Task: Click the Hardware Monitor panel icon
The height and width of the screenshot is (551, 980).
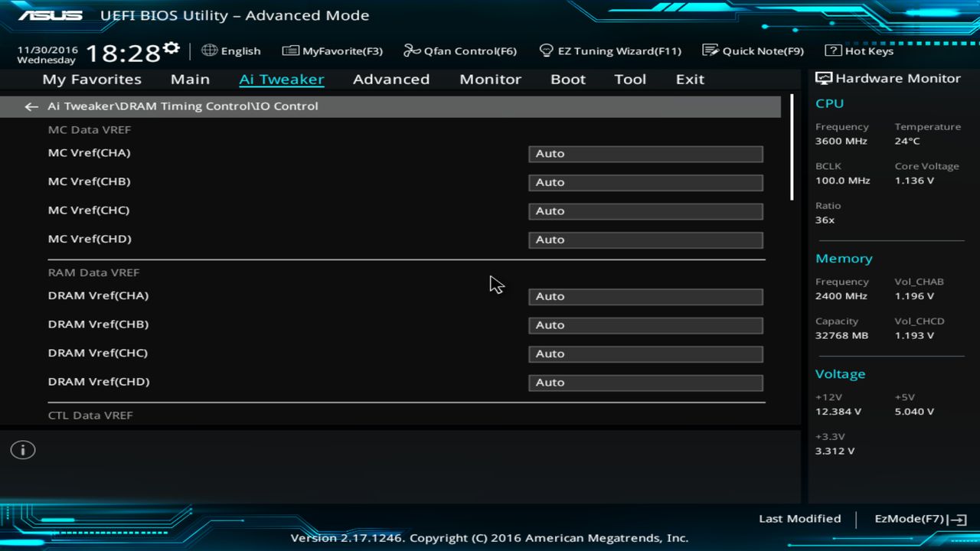Action: (823, 77)
